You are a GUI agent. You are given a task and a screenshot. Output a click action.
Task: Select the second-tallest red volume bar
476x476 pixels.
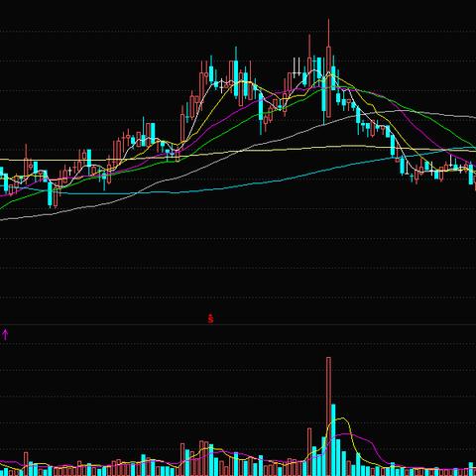point(309,452)
